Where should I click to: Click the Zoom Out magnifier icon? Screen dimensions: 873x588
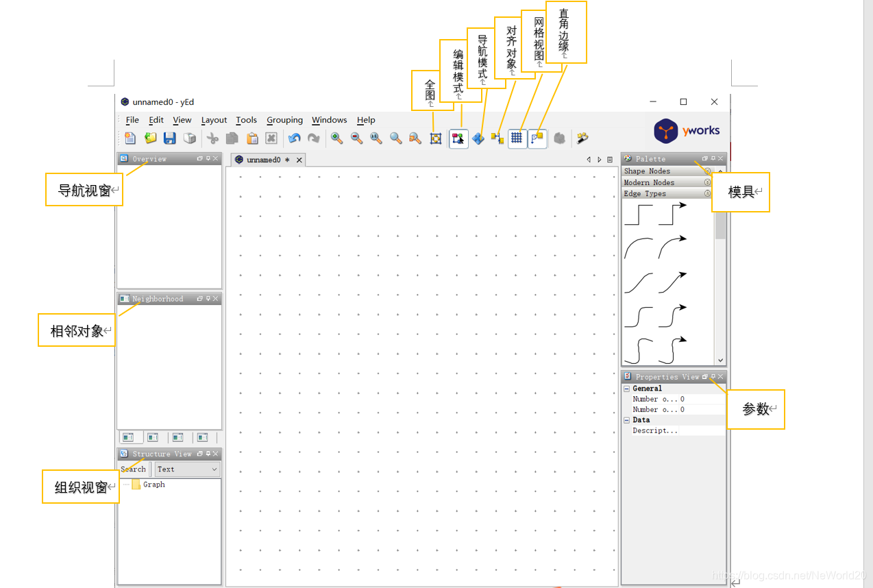point(356,138)
